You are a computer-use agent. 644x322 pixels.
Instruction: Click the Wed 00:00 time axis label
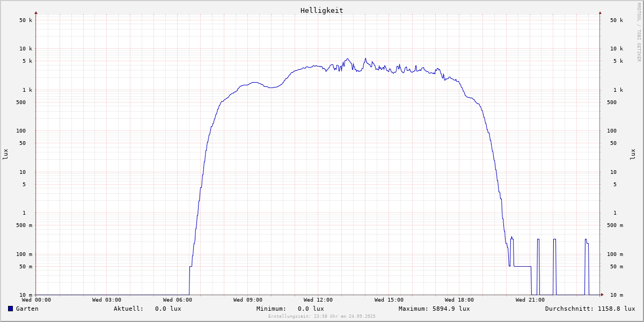coord(36,300)
